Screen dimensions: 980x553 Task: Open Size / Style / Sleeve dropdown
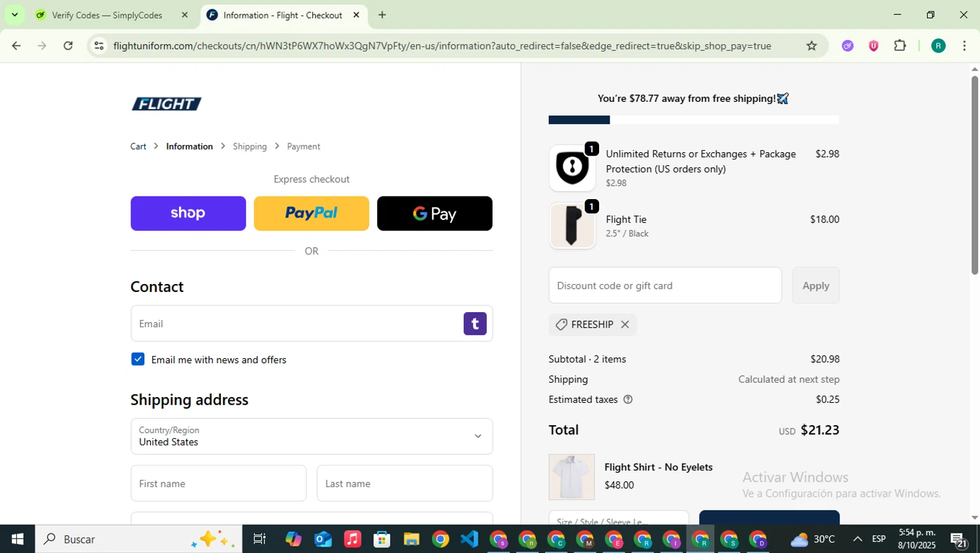tap(619, 518)
